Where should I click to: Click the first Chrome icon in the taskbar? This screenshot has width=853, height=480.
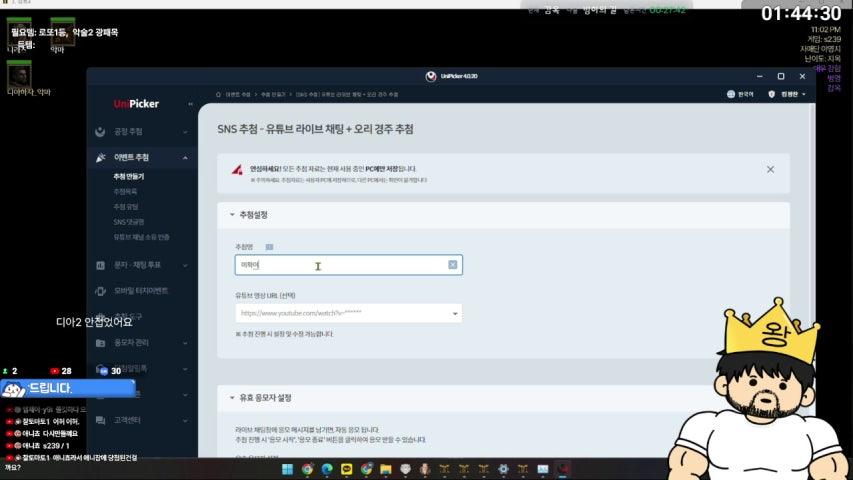point(307,469)
